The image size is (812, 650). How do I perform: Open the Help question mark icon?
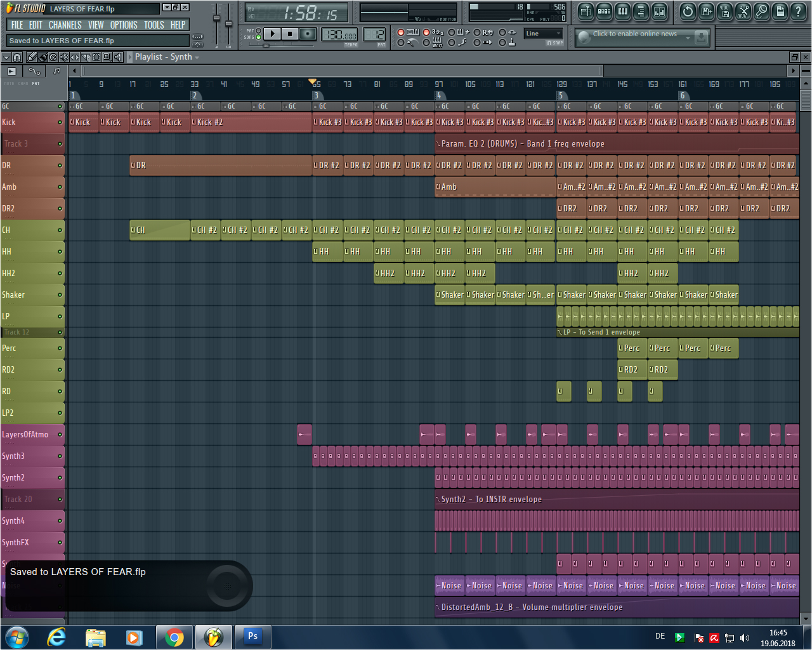point(799,11)
